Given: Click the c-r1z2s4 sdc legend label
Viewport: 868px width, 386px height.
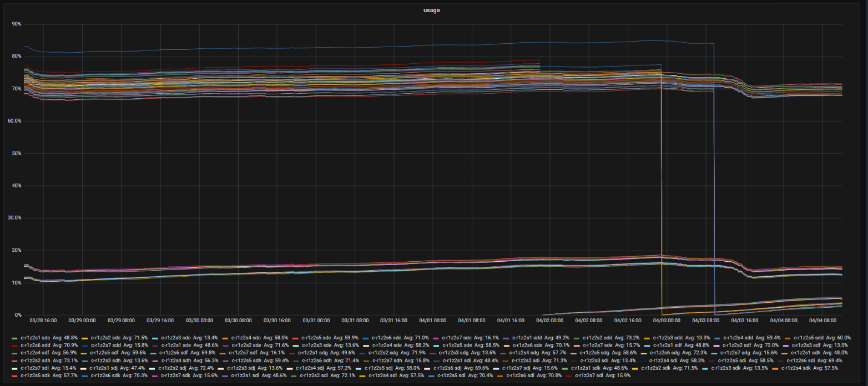Looking at the screenshot, I should coord(240,337).
